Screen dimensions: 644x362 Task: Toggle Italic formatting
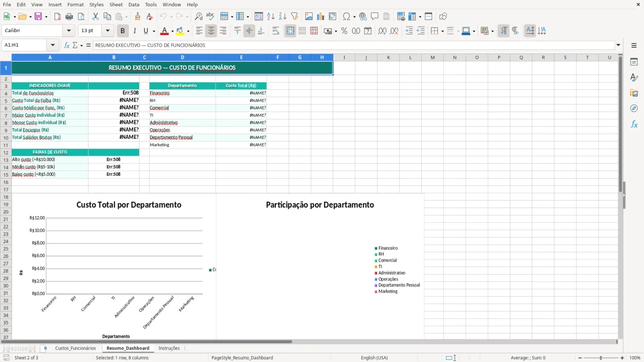pyautogui.click(x=135, y=31)
